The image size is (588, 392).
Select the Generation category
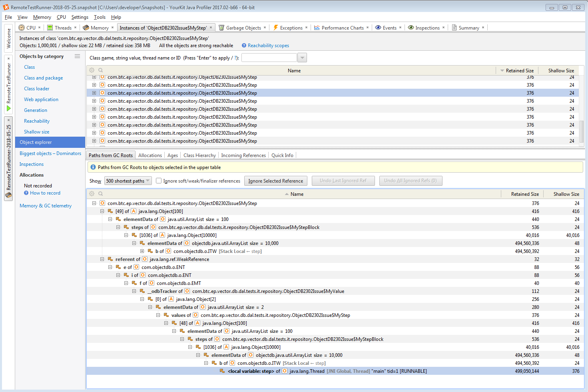pos(36,110)
